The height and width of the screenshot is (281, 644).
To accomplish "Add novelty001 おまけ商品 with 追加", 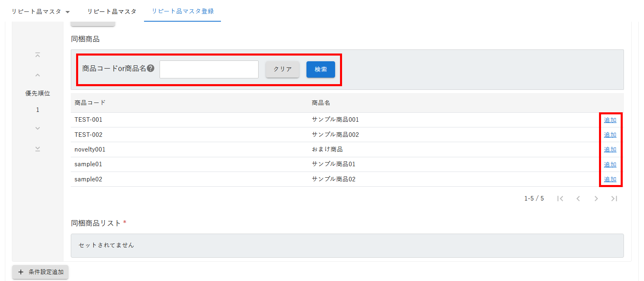I will (610, 149).
